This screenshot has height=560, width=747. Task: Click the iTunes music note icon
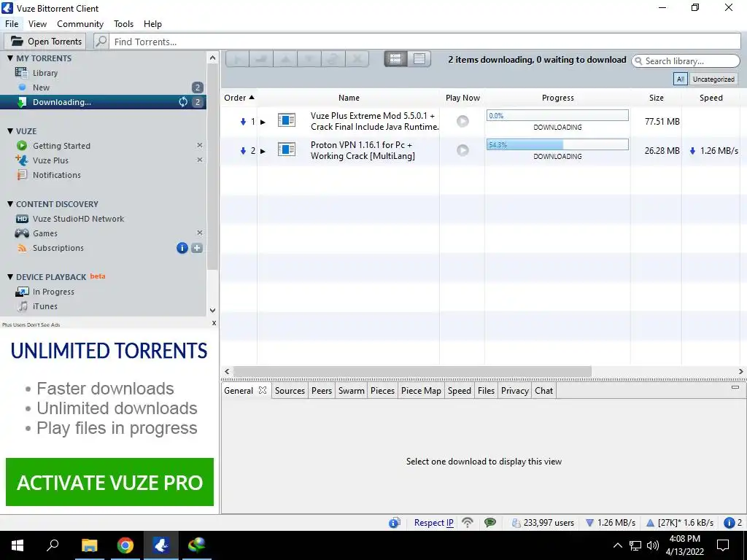(23, 306)
